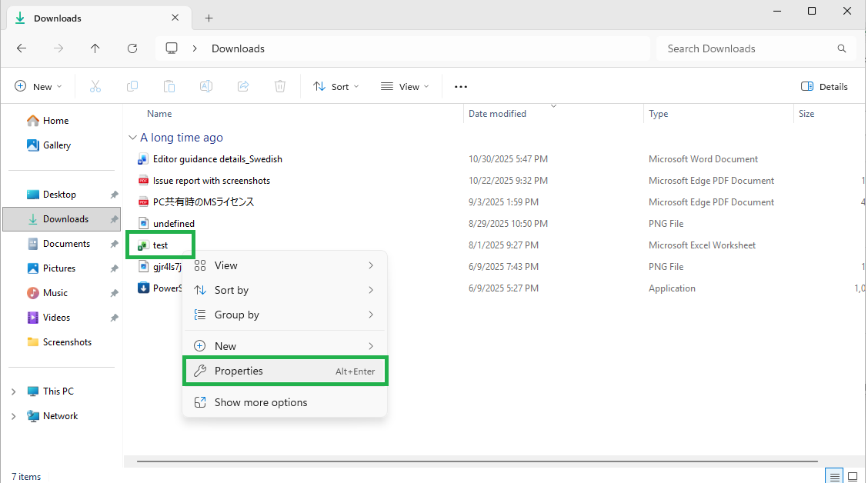The width and height of the screenshot is (868, 483).
Task: Open the New dropdown in toolbar
Action: click(38, 86)
